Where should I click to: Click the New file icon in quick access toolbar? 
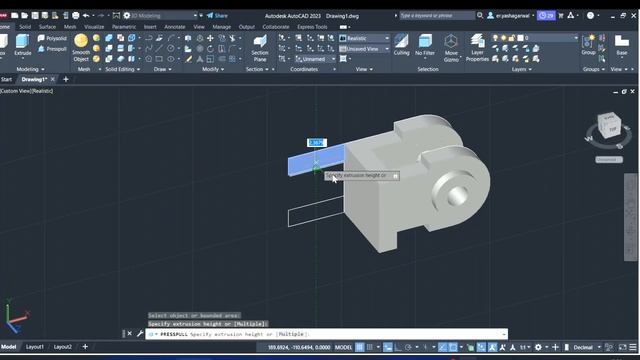[x=15, y=16]
